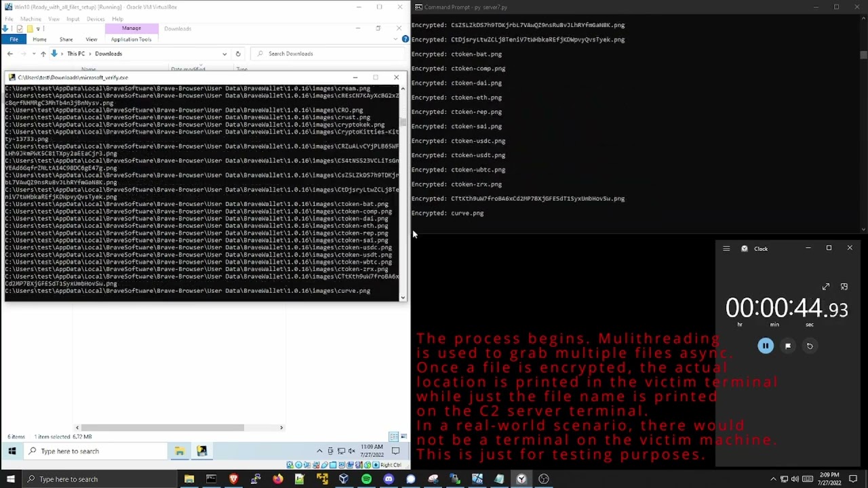Open the VirtualBox Input menu
Viewport: 868px width, 488px height.
(x=73, y=19)
